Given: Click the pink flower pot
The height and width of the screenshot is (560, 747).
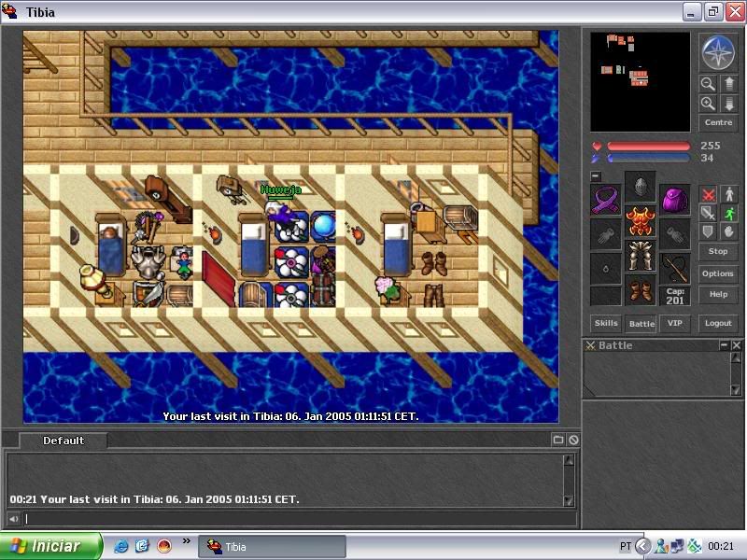Looking at the screenshot, I should [x=388, y=288].
